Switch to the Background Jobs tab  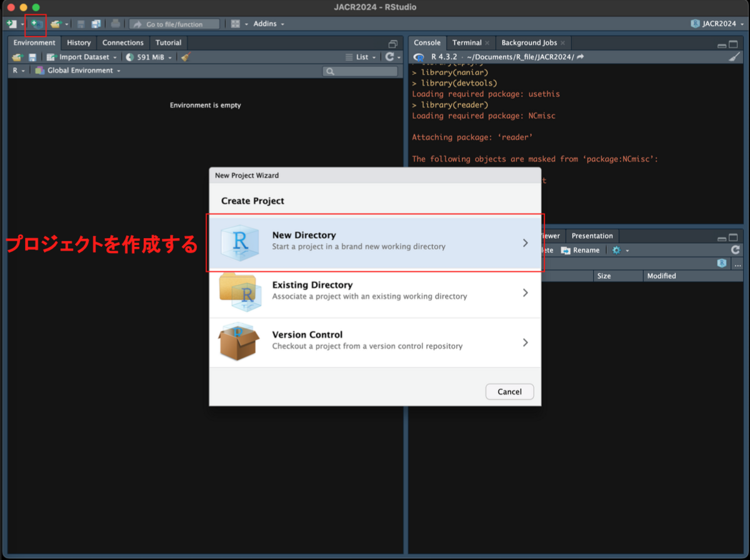tap(529, 42)
